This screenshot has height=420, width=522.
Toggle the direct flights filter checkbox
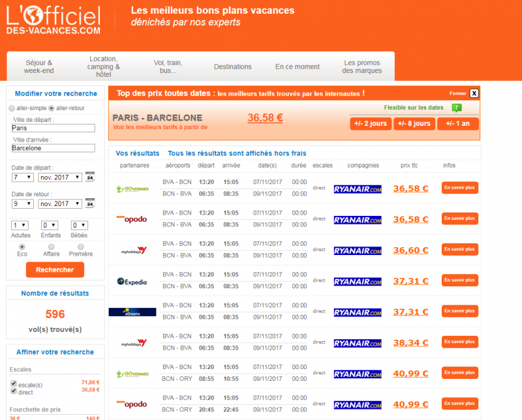14,391
